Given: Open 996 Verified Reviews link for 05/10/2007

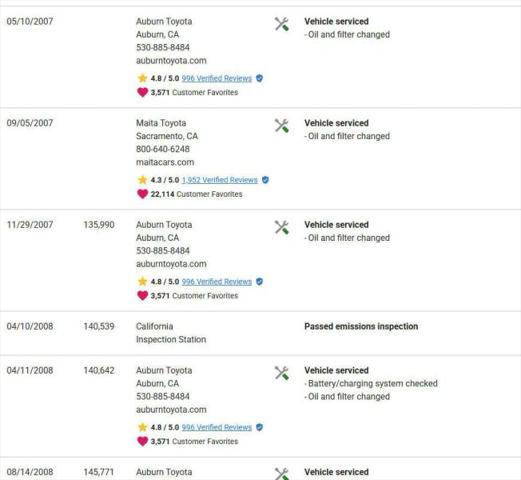Looking at the screenshot, I should click(217, 78).
